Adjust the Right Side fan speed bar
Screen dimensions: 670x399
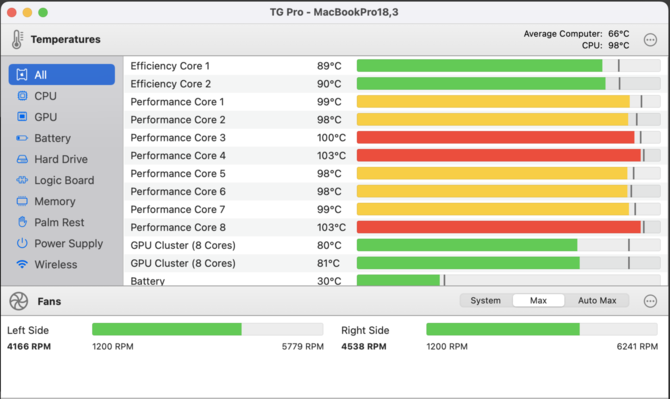[542, 329]
